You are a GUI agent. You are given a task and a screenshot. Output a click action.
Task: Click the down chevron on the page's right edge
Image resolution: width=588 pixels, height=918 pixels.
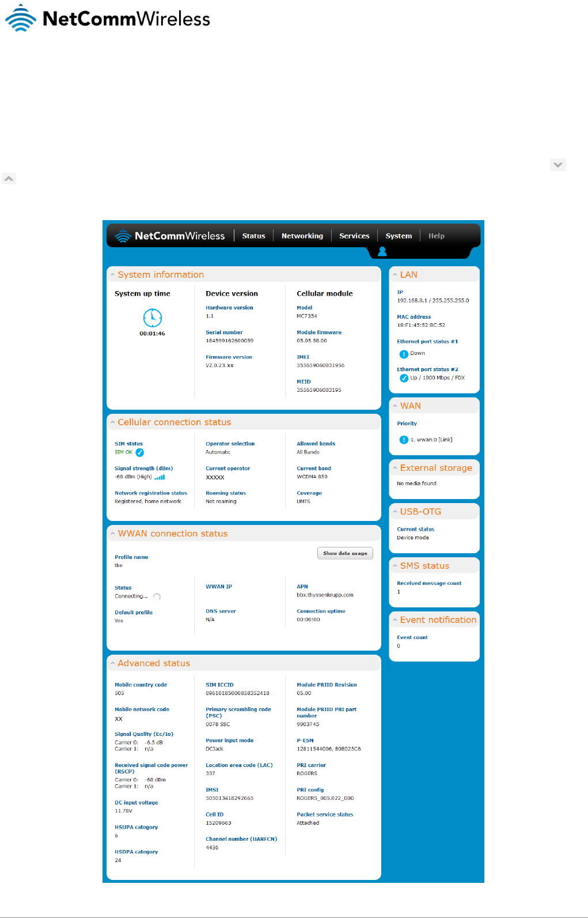coord(558,165)
